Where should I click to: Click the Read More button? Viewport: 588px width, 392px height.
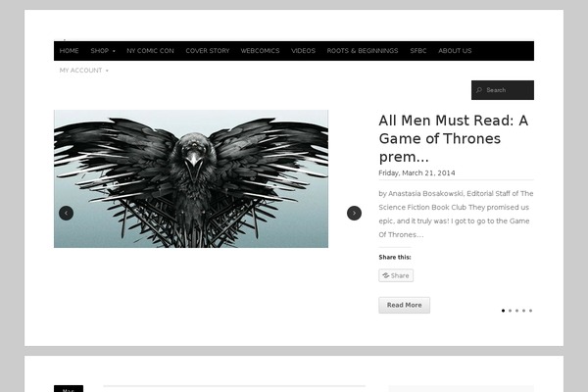(404, 305)
